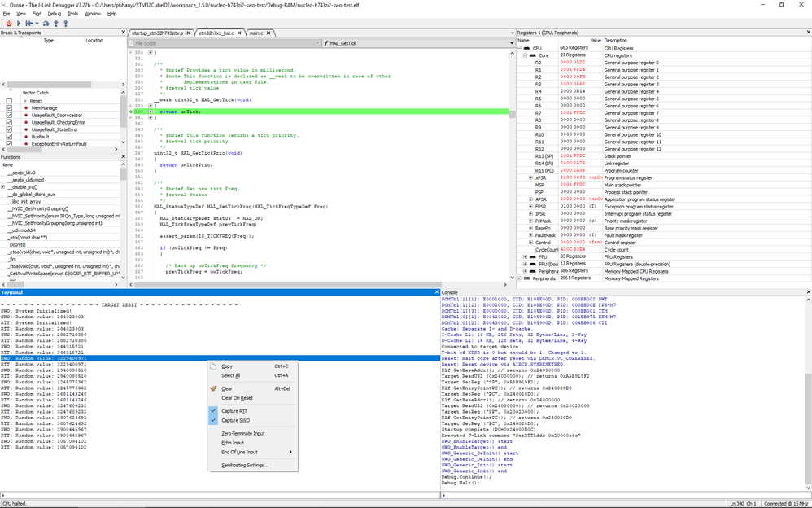Expand code fold at line 340
The height and width of the screenshot is (508, 812).
click(x=151, y=112)
